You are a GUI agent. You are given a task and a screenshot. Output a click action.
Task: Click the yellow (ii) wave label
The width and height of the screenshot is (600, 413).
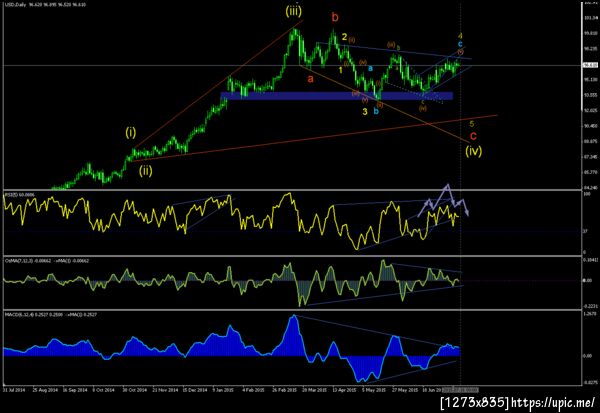tap(145, 171)
